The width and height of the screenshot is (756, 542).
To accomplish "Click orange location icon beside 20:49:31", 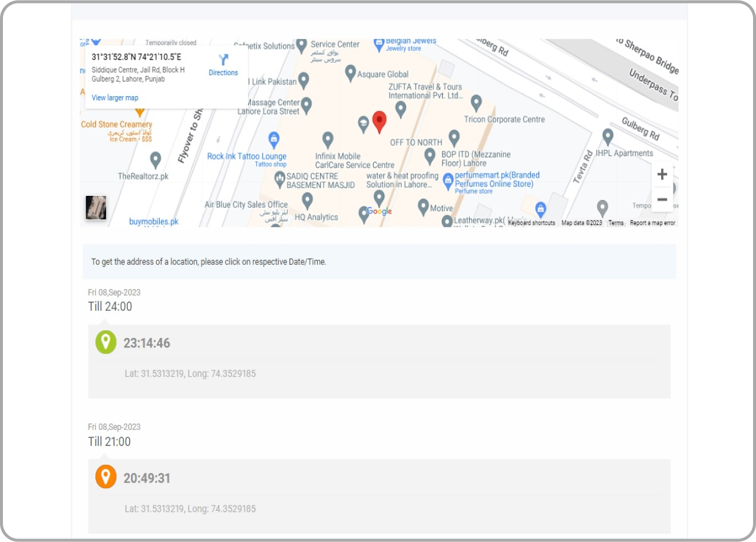I will tap(106, 477).
